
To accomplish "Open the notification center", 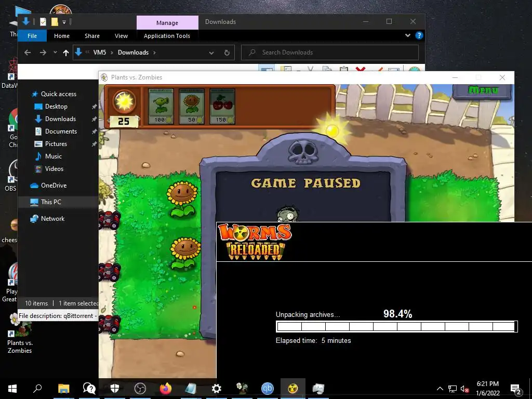I will [x=516, y=389].
